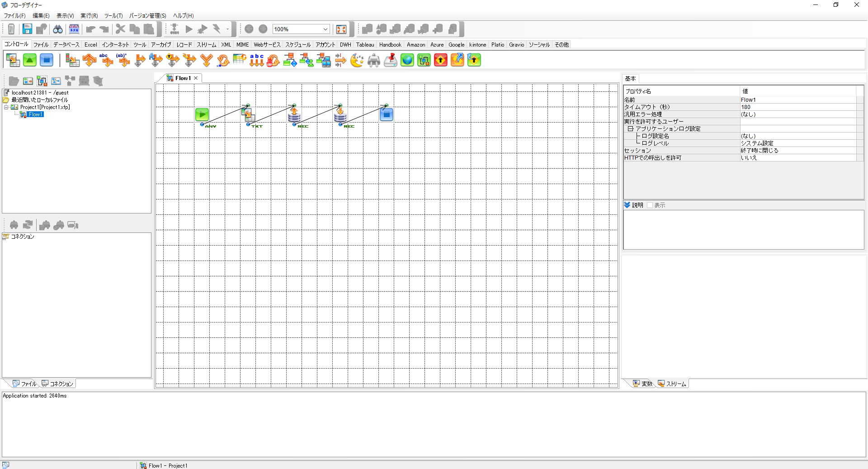This screenshot has width=868, height=469.
Task: Collapse the 説明 section chevron
Action: (627, 205)
